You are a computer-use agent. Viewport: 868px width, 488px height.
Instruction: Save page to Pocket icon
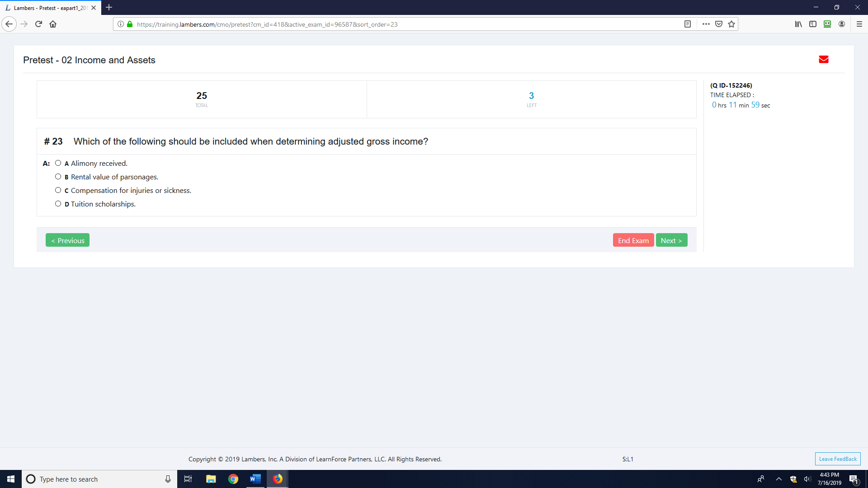click(x=719, y=24)
